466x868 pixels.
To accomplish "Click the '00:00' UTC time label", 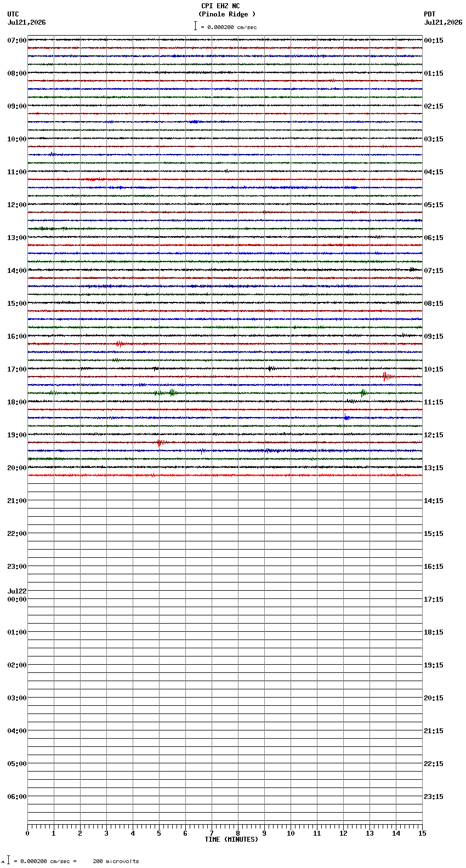I will click(x=17, y=599).
